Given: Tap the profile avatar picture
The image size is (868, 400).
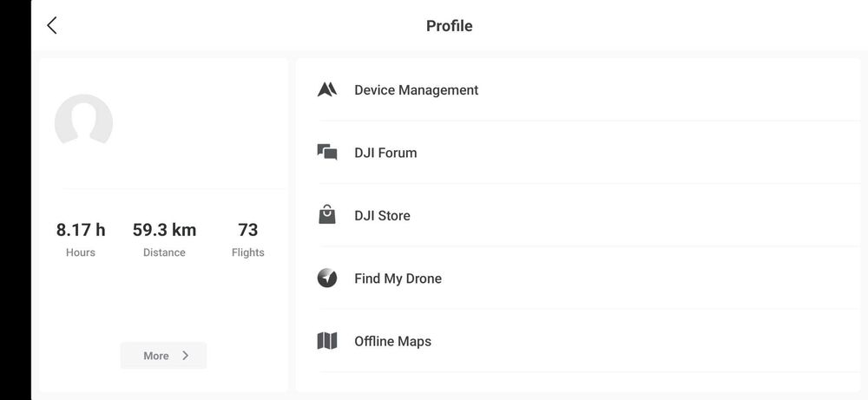Looking at the screenshot, I should [83, 122].
